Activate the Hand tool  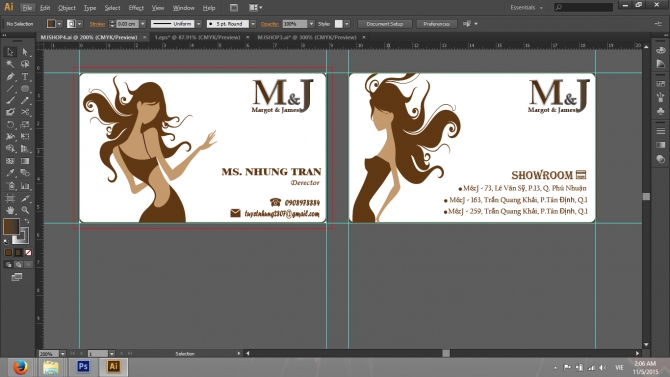coord(10,210)
